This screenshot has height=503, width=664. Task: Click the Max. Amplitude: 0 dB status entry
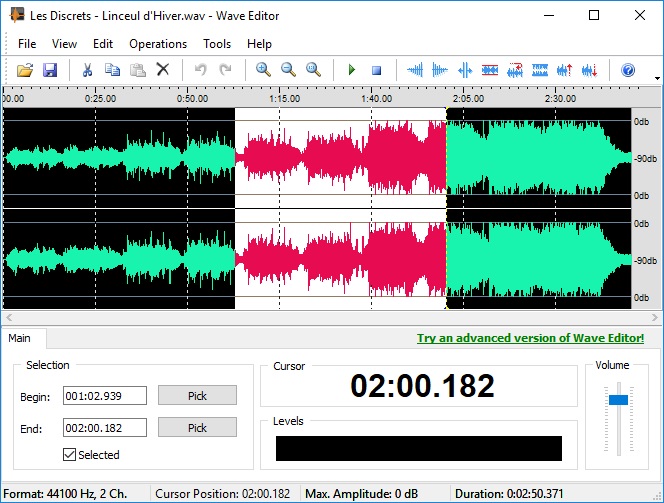[x=362, y=494]
